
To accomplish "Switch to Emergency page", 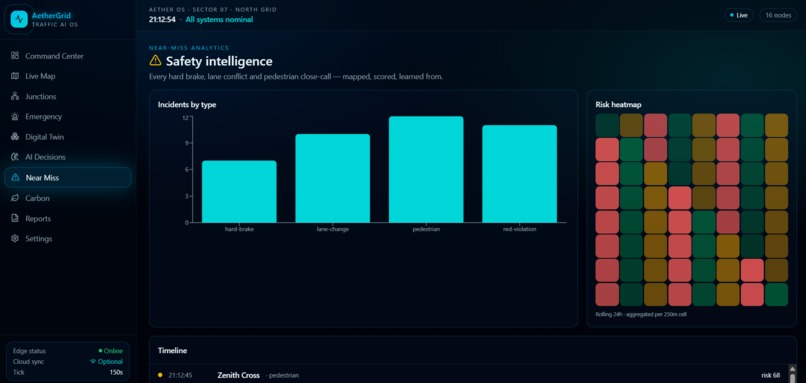I will coord(68,117).
